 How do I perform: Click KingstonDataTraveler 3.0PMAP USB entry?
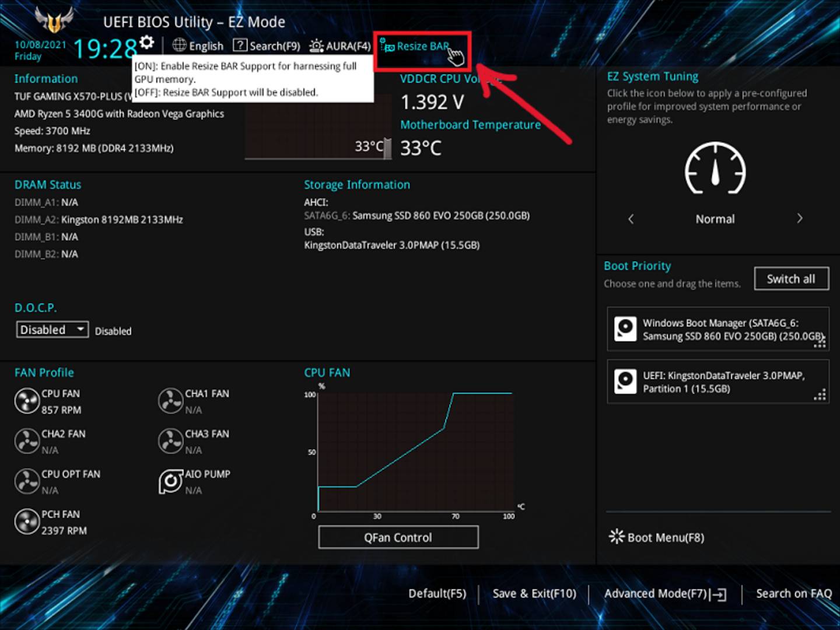(x=391, y=245)
